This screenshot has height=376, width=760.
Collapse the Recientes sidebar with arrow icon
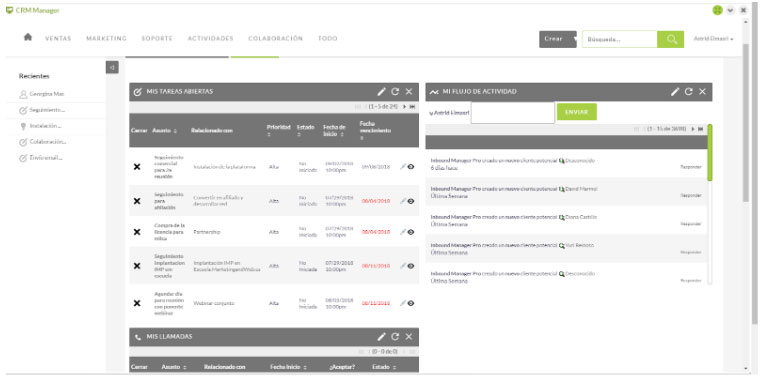[x=112, y=68]
